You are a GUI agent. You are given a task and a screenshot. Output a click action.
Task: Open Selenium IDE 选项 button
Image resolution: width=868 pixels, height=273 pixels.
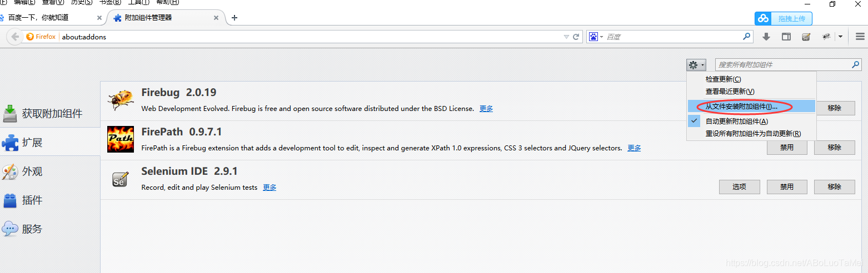coord(739,187)
